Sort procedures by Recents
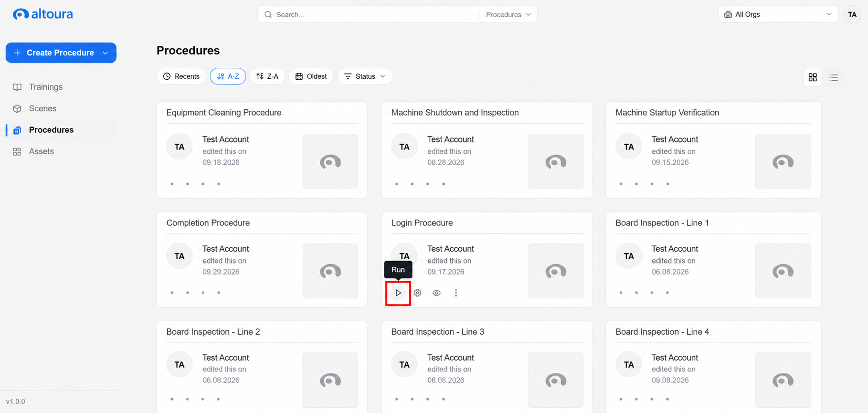The image size is (868, 413). pyautogui.click(x=181, y=76)
